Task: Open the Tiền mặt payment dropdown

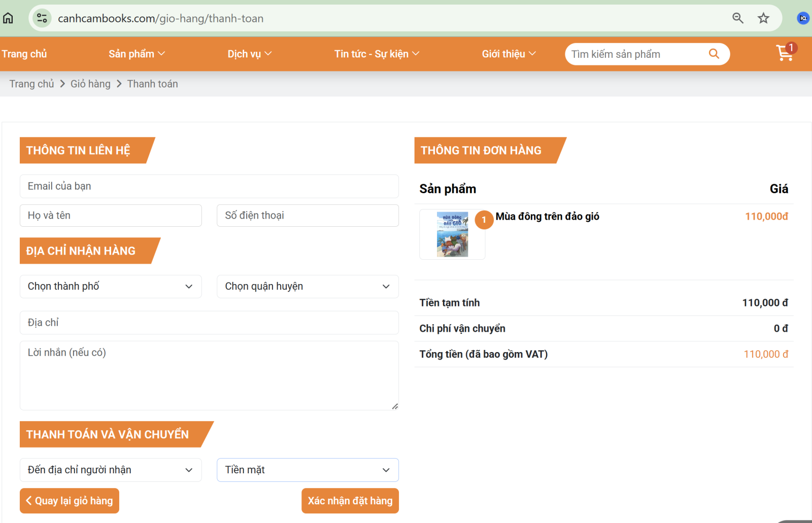Action: click(308, 470)
